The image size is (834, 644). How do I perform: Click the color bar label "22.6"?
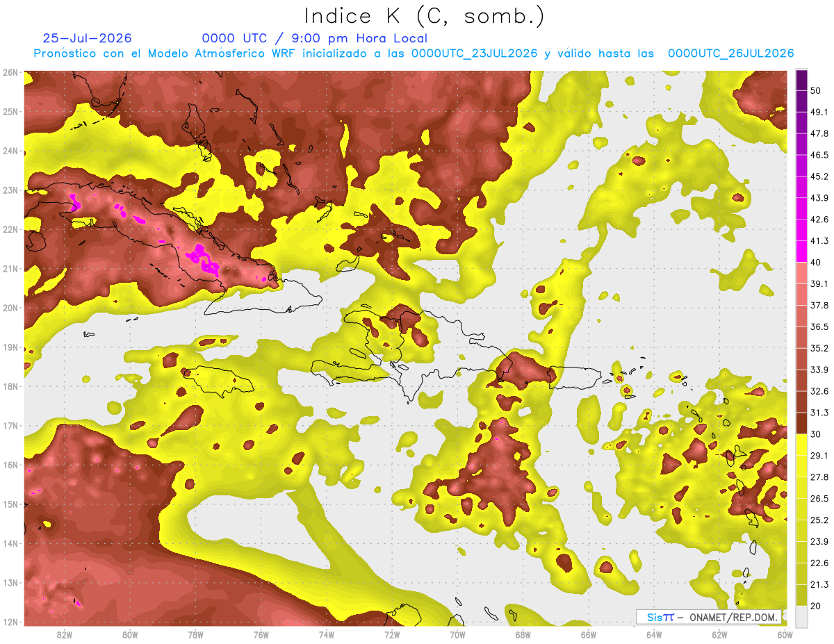(x=819, y=563)
